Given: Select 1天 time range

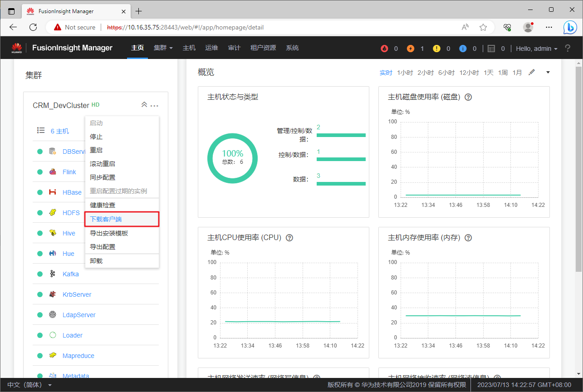Looking at the screenshot, I should [x=488, y=73].
